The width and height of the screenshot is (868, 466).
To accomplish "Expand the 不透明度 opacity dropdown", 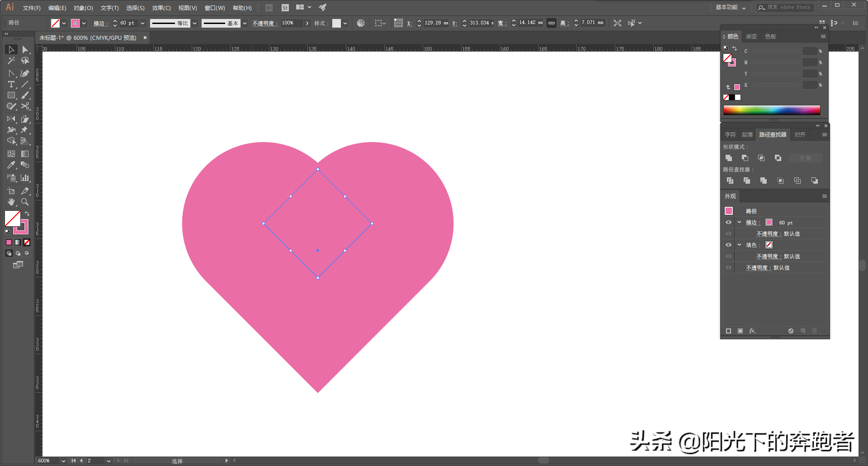I will [x=307, y=23].
